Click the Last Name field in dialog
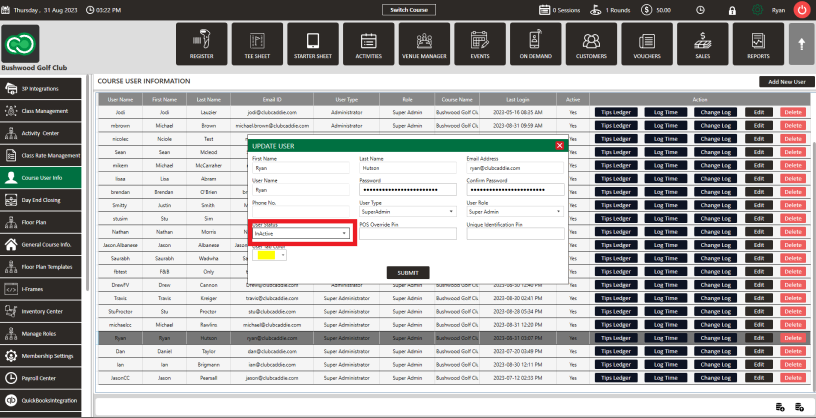Viewport: 816px width, 418px height. [408, 168]
